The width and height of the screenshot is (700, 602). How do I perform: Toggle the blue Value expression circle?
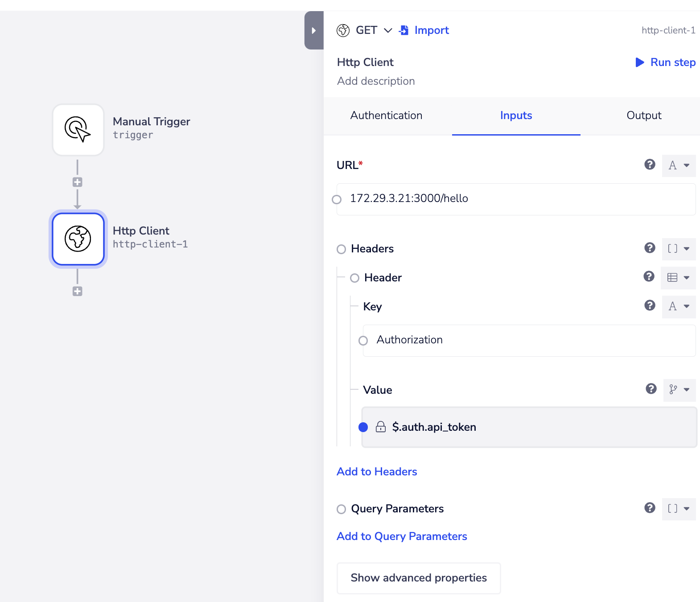click(363, 427)
